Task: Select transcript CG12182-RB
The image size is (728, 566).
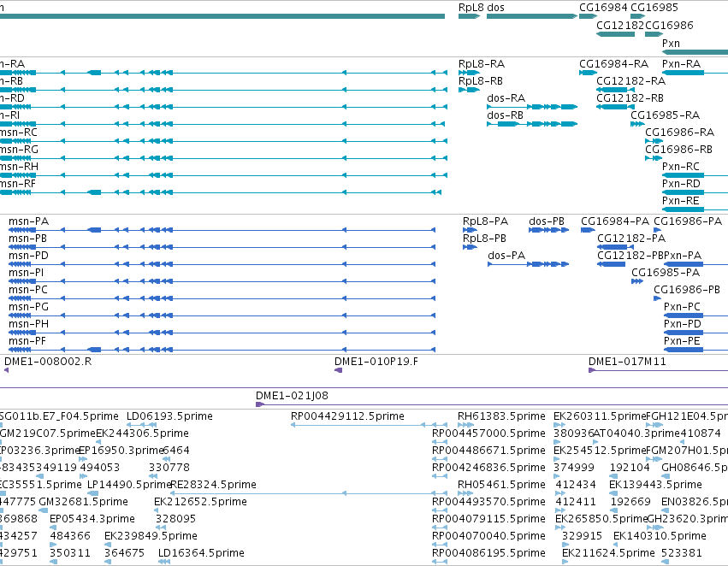Action: point(630,98)
